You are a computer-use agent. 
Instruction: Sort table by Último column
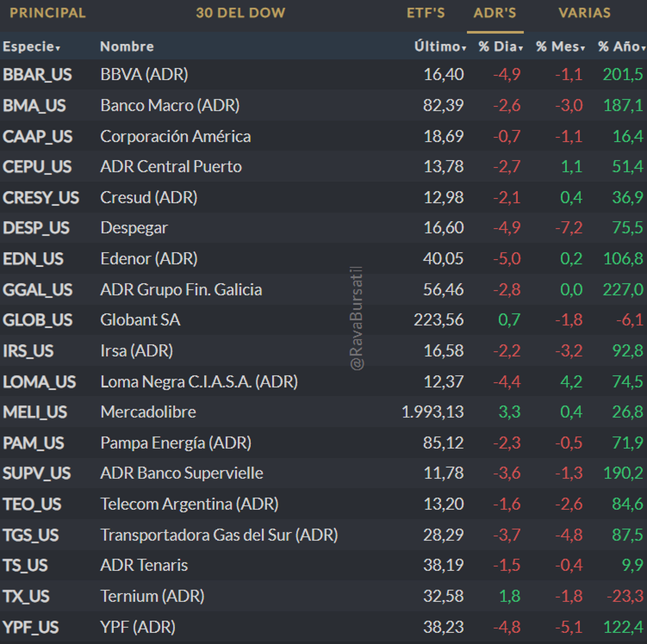tap(439, 47)
